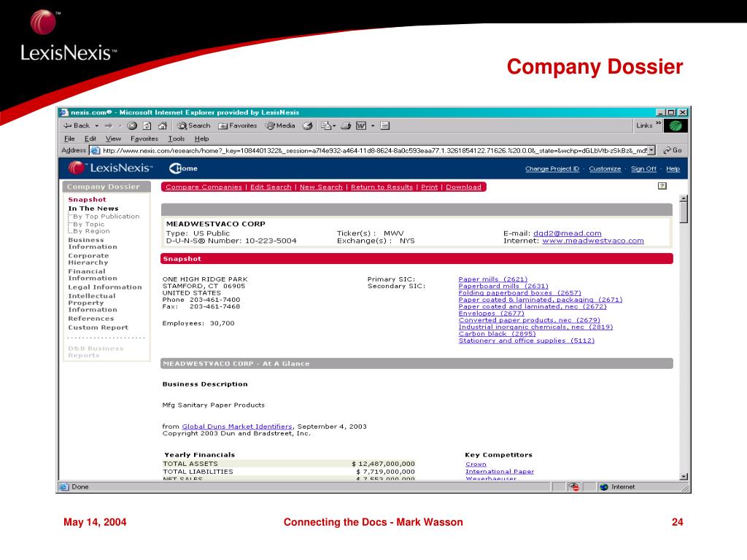Open the Edit with Word dropdown arrow
Viewport: 747px width, 560px height.
click(373, 126)
